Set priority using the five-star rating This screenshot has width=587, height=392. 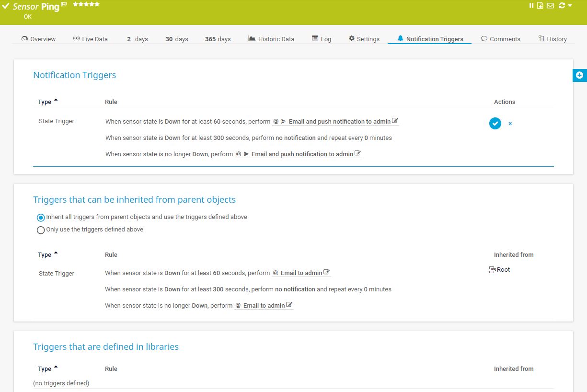tap(86, 4)
